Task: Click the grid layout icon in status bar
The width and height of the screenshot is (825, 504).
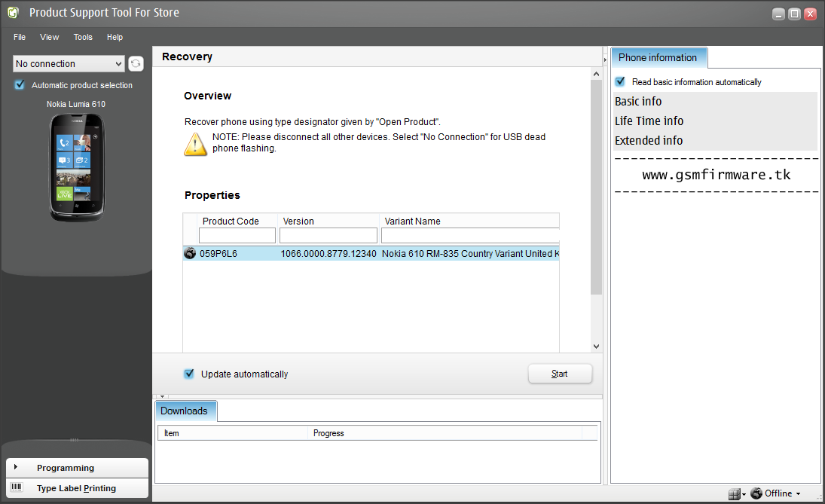Action: (x=734, y=493)
